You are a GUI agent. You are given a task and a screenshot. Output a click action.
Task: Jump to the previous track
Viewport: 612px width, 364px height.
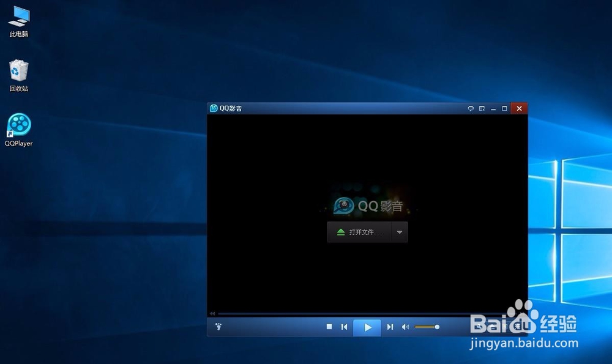coord(344,327)
